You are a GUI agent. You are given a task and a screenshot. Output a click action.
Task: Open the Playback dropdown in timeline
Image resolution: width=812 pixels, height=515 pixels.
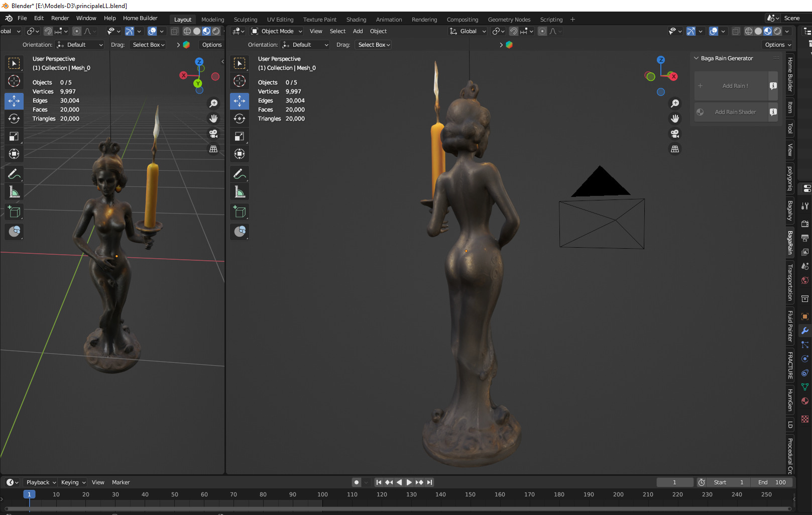(41, 482)
